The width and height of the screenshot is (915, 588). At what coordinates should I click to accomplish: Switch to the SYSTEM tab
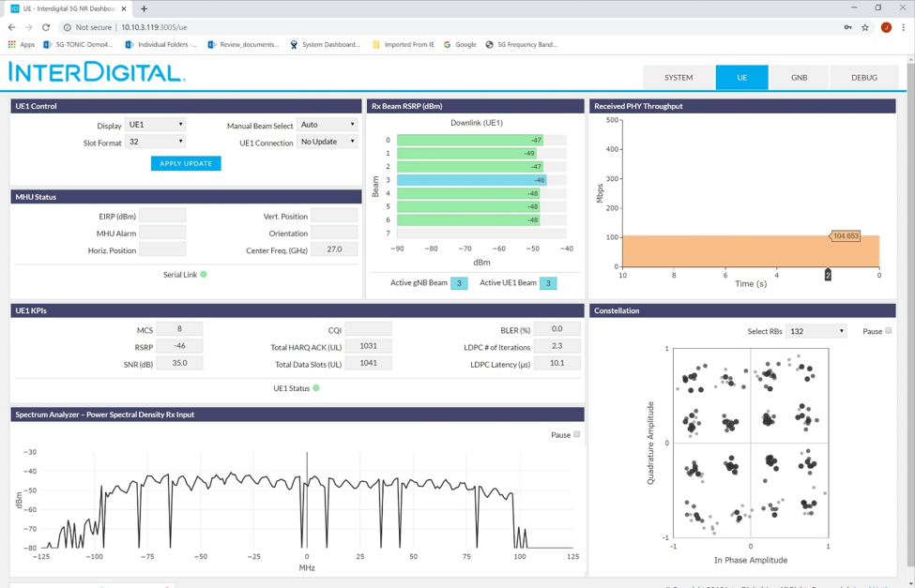click(679, 78)
